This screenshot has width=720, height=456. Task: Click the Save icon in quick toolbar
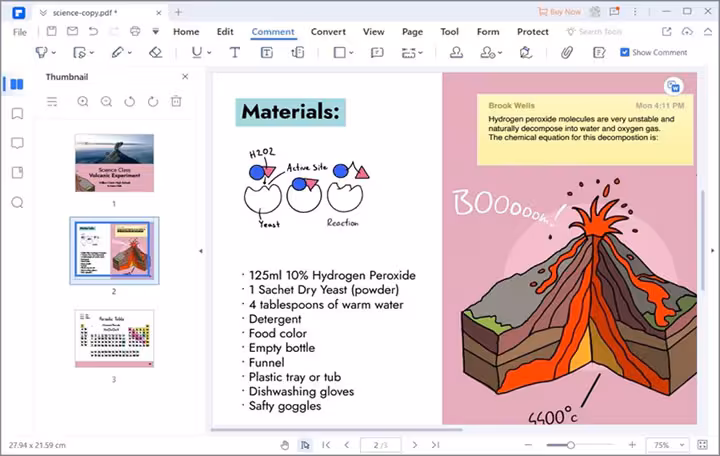point(51,31)
